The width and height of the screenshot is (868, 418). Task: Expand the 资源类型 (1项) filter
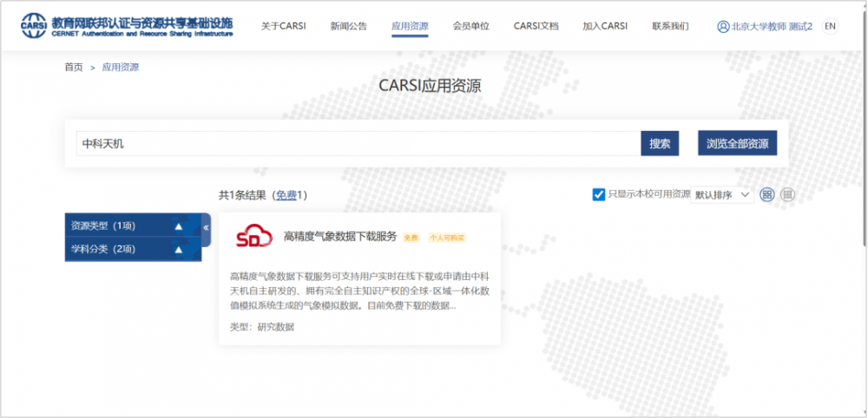click(x=133, y=225)
